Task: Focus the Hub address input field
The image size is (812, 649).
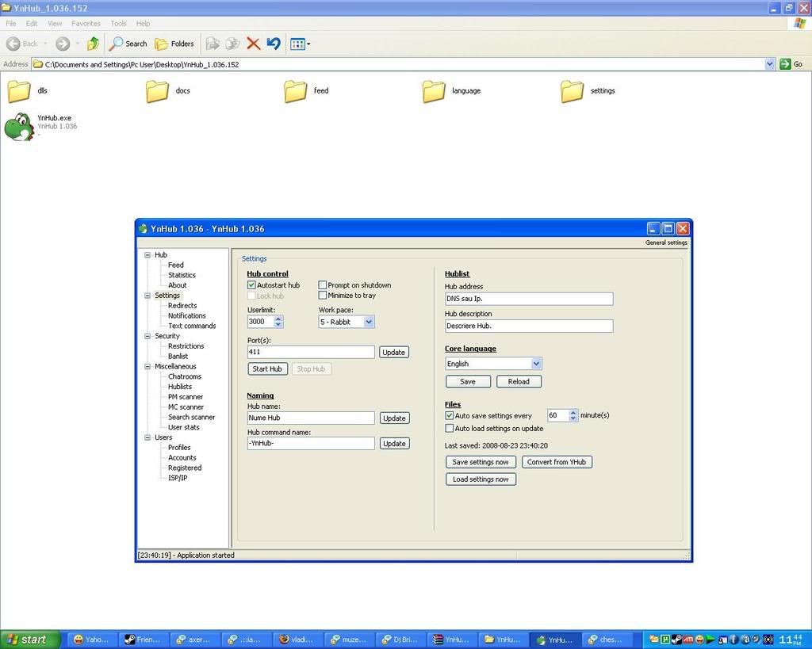Action: 529,299
